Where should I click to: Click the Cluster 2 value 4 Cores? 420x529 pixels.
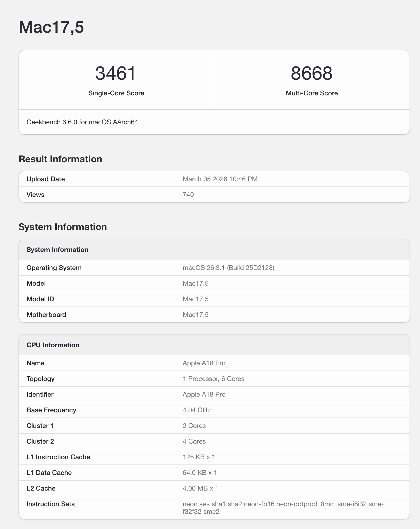pyautogui.click(x=194, y=441)
